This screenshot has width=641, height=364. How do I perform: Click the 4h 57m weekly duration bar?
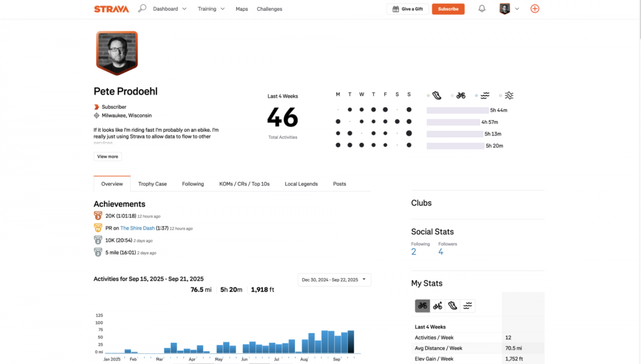click(454, 122)
